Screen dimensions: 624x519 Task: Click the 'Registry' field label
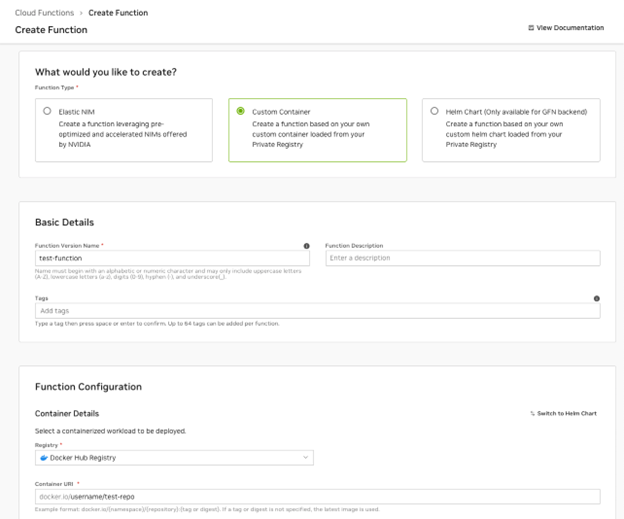coord(47,445)
